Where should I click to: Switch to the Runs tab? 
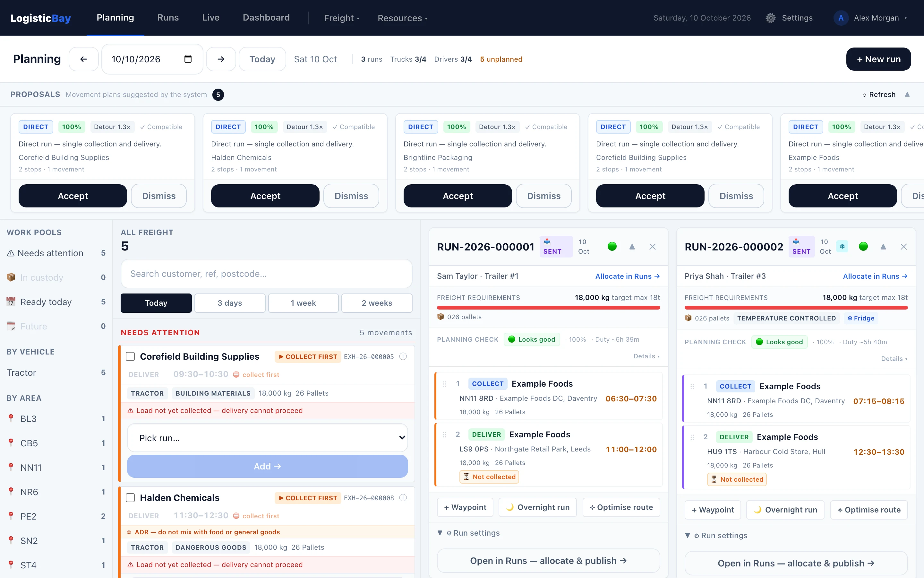(168, 18)
